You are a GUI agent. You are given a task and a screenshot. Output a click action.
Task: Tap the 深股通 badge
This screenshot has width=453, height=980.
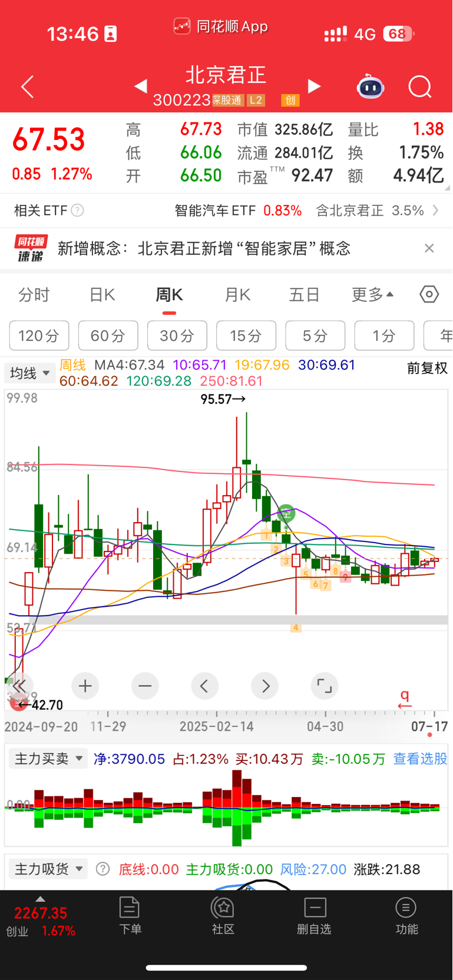227,100
